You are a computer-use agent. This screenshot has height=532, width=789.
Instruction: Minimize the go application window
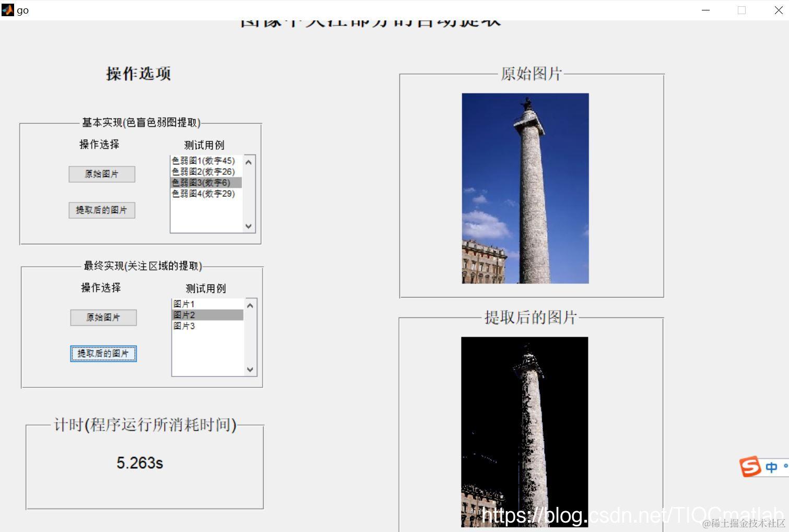(x=705, y=10)
